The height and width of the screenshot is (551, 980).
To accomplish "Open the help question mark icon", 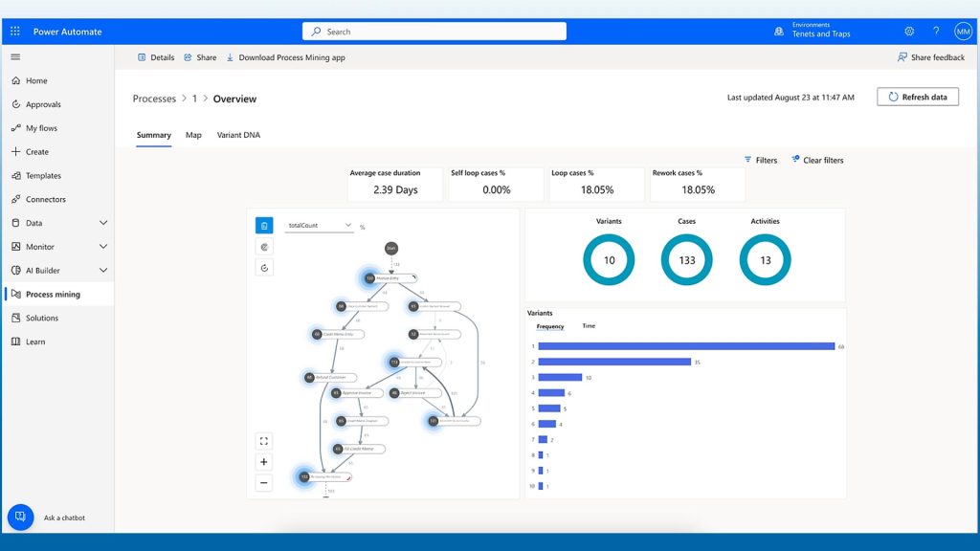I will point(936,32).
